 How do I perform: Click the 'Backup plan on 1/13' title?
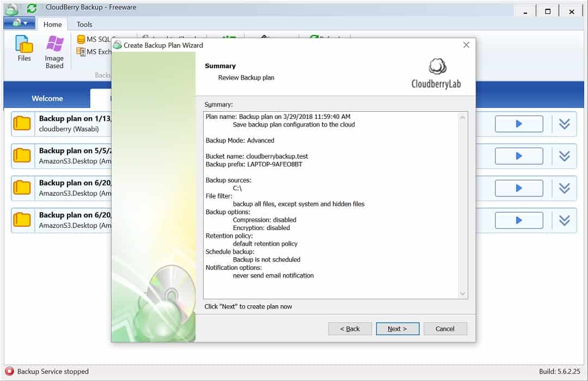[75, 119]
